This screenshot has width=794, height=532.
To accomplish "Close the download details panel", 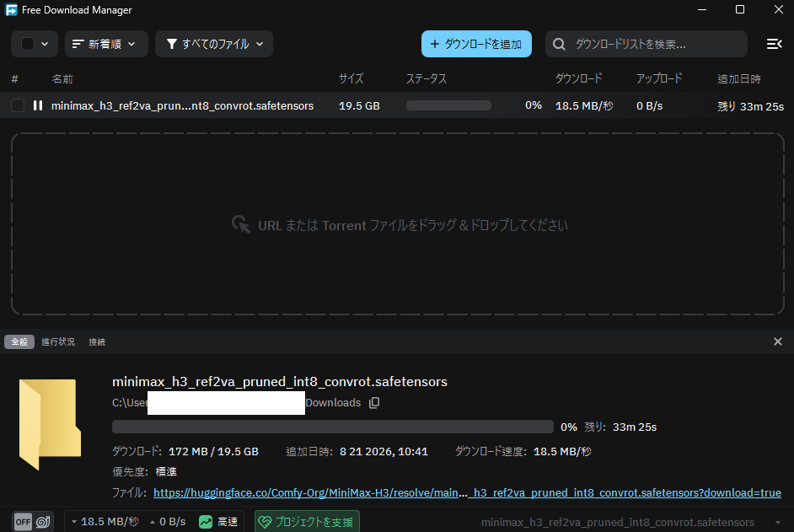I will pos(778,341).
